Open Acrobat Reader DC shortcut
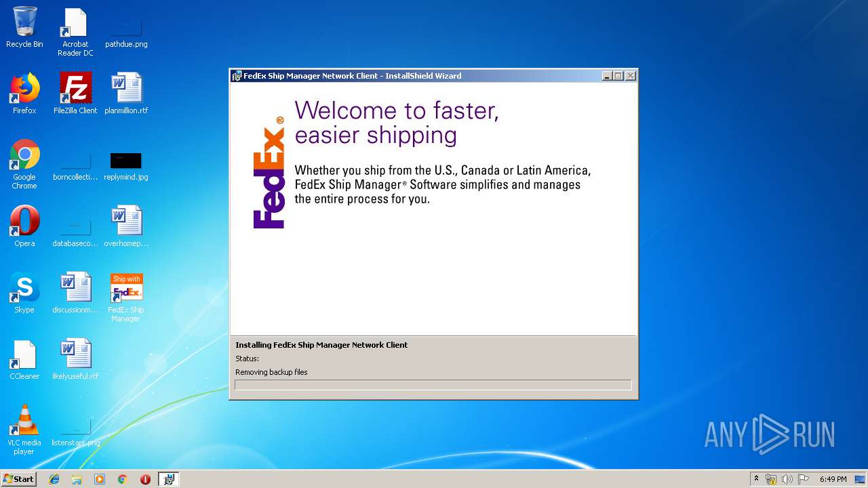The image size is (868, 488). point(75,31)
